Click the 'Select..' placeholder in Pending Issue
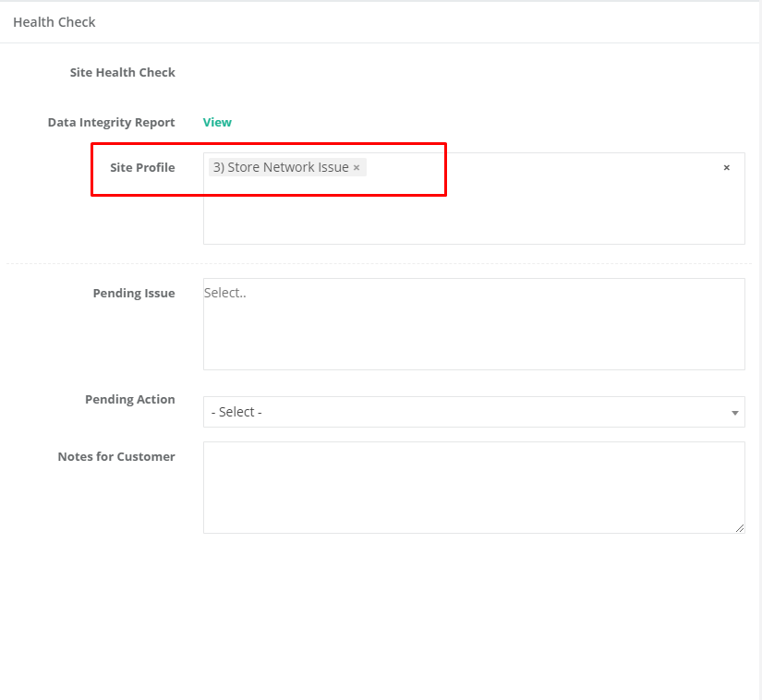This screenshot has width=762, height=700. pos(225,293)
